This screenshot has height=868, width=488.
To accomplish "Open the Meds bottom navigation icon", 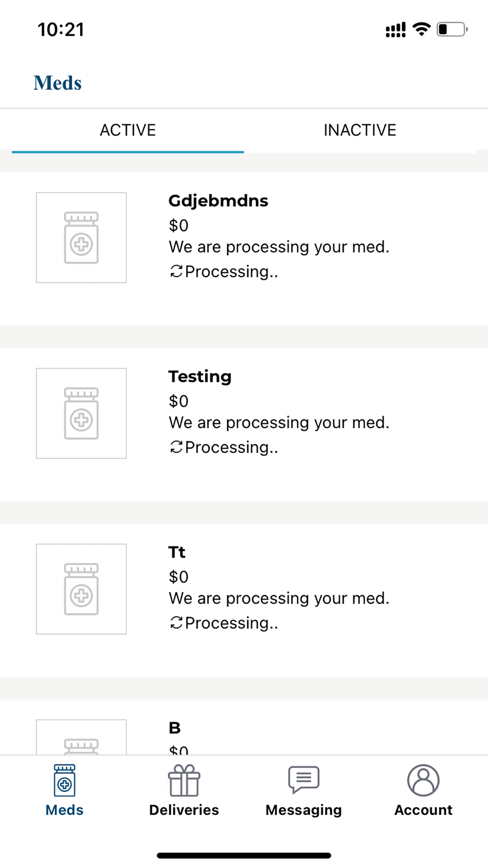I will click(64, 780).
